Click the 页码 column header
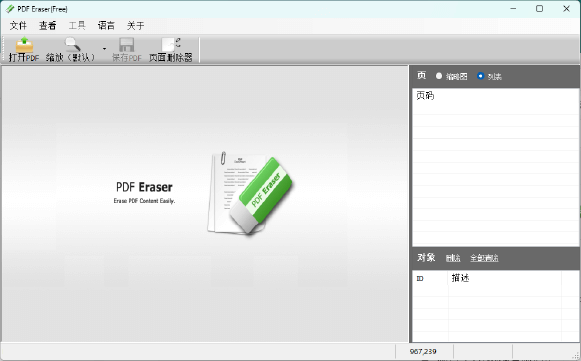This screenshot has width=581, height=361. pyautogui.click(x=425, y=96)
